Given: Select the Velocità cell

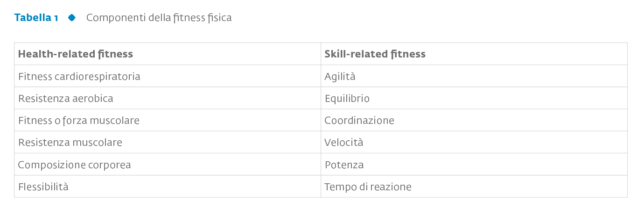Looking at the screenshot, I should 474,142.
